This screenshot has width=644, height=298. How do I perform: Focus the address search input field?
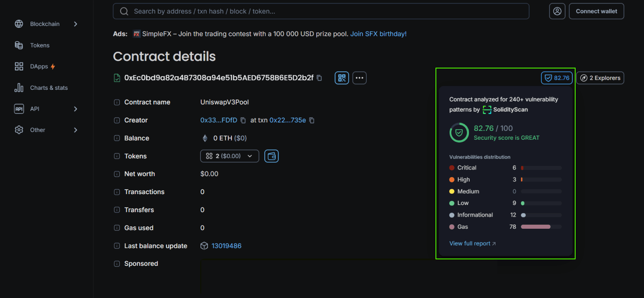[x=322, y=11]
